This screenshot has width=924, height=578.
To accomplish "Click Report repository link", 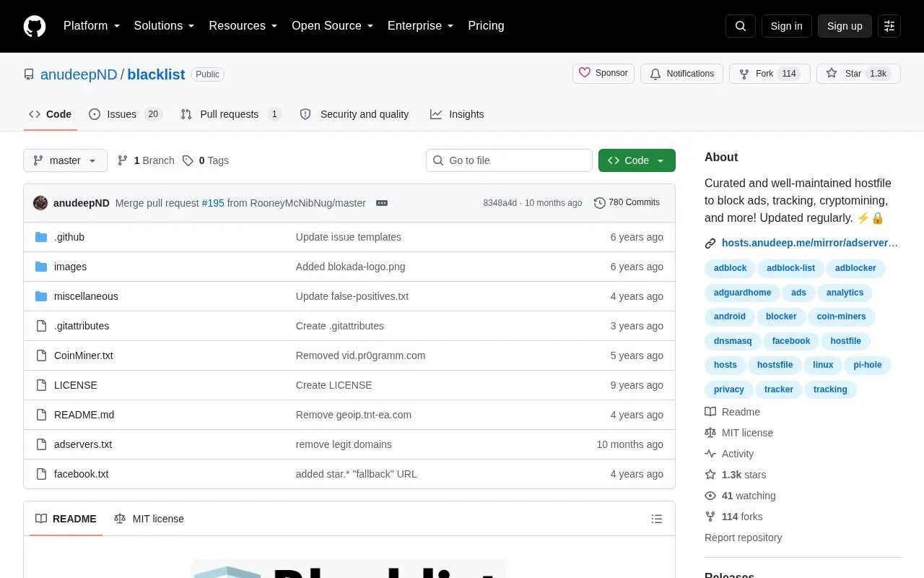I will (x=743, y=538).
